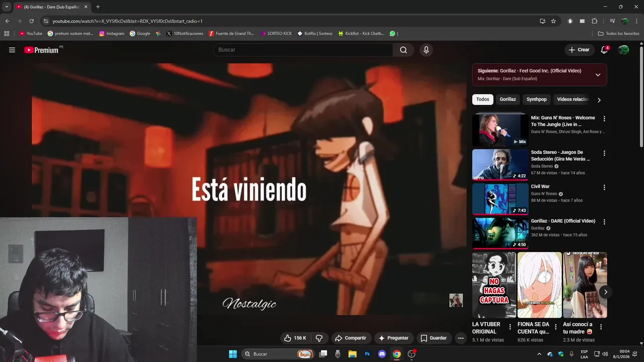The height and width of the screenshot is (362, 644).
Task: Go to YouTube Premium home logo
Action: tap(41, 50)
